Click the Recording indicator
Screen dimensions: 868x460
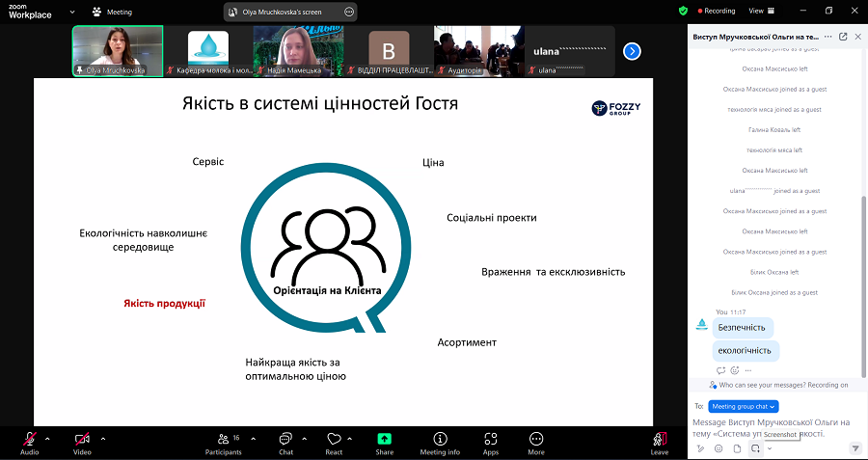click(717, 11)
